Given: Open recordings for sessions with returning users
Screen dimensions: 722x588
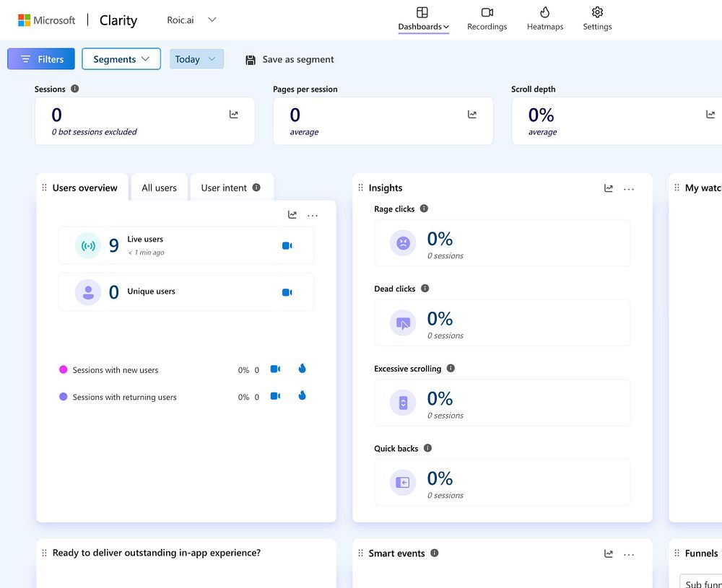Looking at the screenshot, I should (x=275, y=396).
